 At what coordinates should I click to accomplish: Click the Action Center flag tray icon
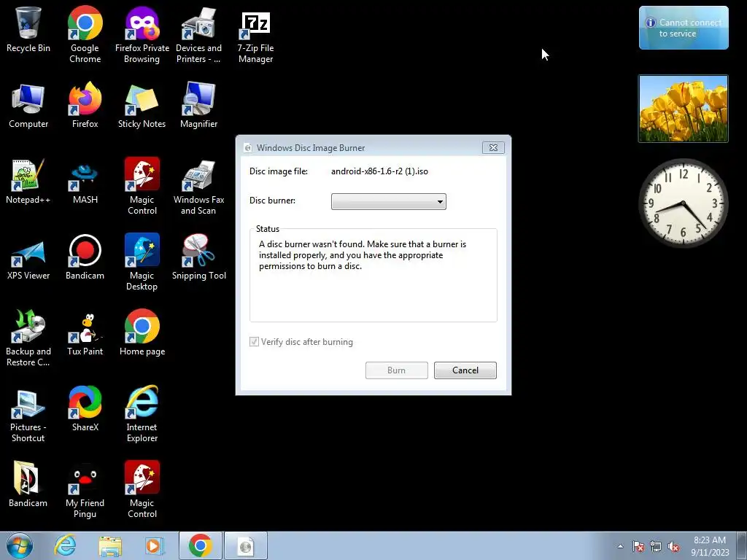(x=638, y=546)
